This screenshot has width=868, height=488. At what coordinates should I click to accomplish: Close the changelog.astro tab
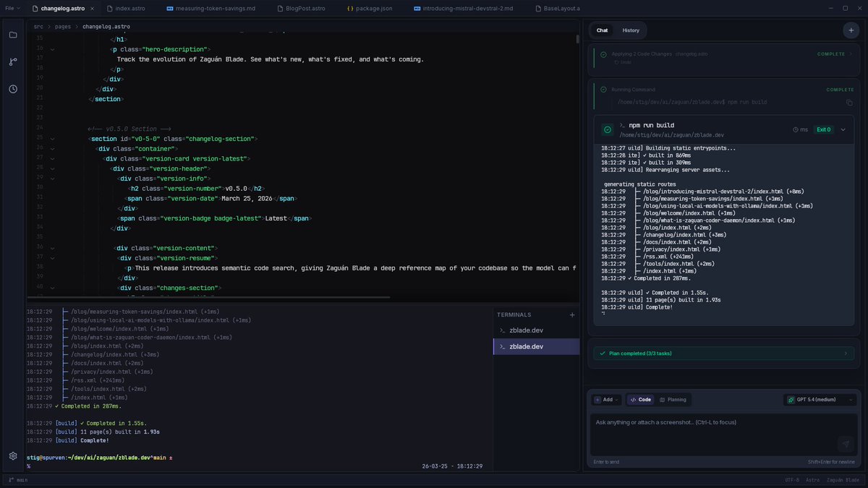click(x=93, y=8)
